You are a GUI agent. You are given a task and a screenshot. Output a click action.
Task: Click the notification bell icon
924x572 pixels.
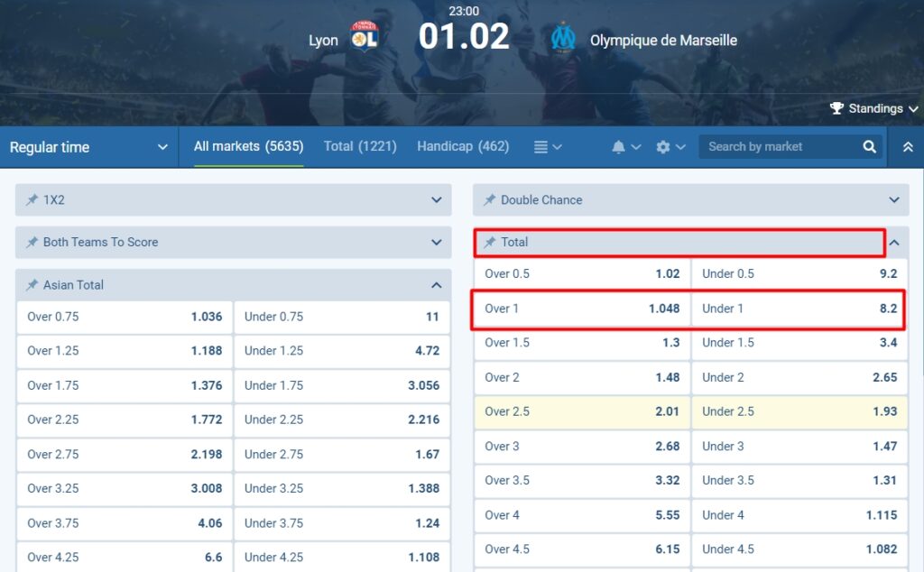tap(619, 147)
